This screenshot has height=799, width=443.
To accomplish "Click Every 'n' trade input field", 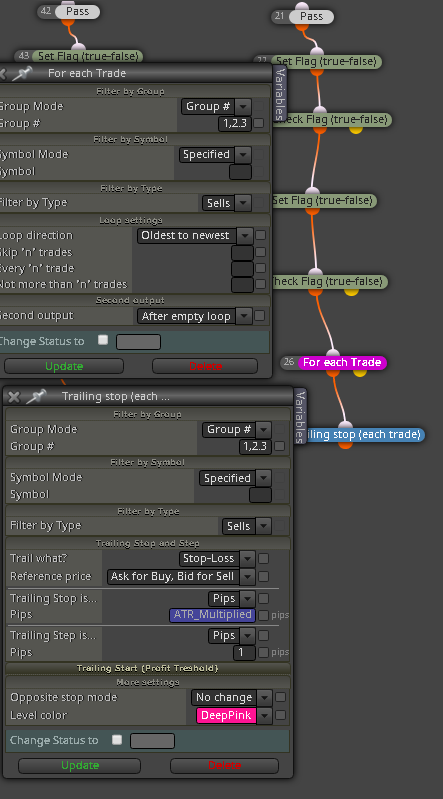I will [x=242, y=268].
